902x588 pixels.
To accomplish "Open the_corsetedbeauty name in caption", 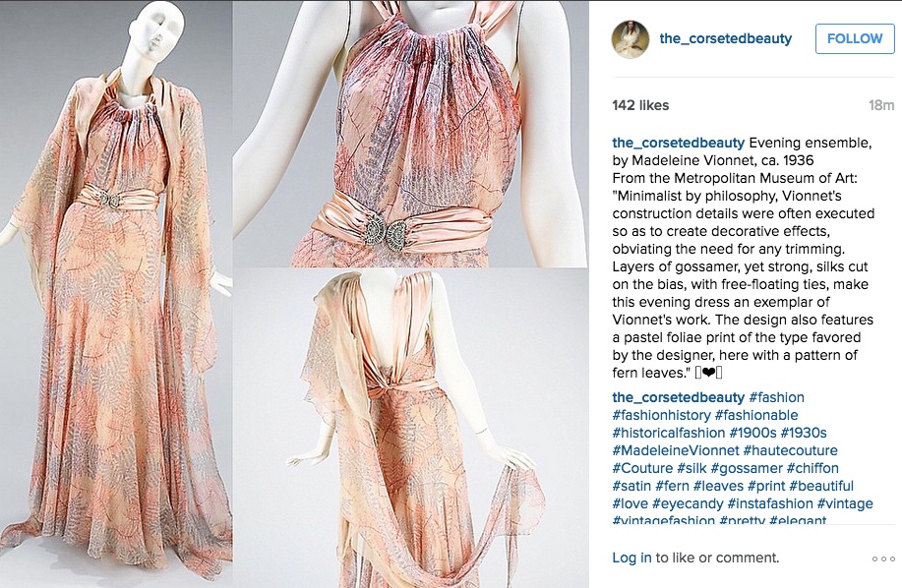I will coord(679,143).
